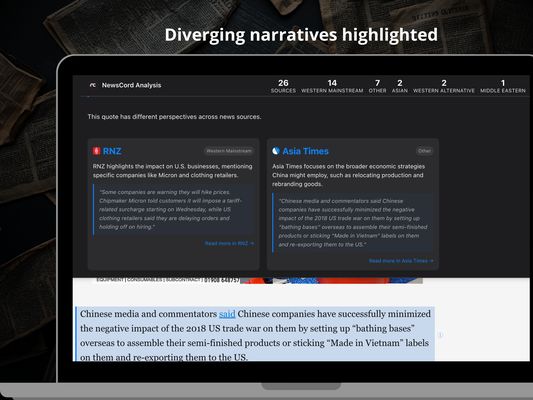The image size is (533, 400).
Task: Open the RNZ source title
Action: [112, 151]
